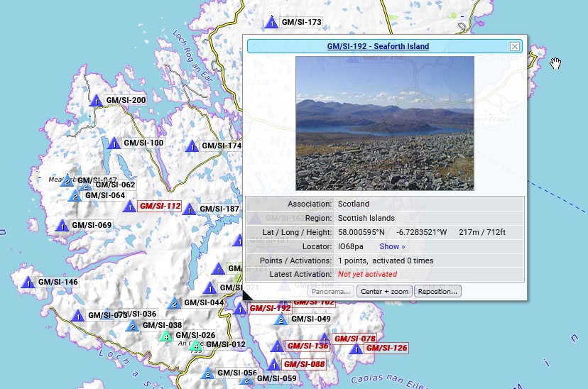Click the GM/SI-200 summit triangle marker
Image resolution: width=588 pixels, height=389 pixels.
[x=96, y=100]
